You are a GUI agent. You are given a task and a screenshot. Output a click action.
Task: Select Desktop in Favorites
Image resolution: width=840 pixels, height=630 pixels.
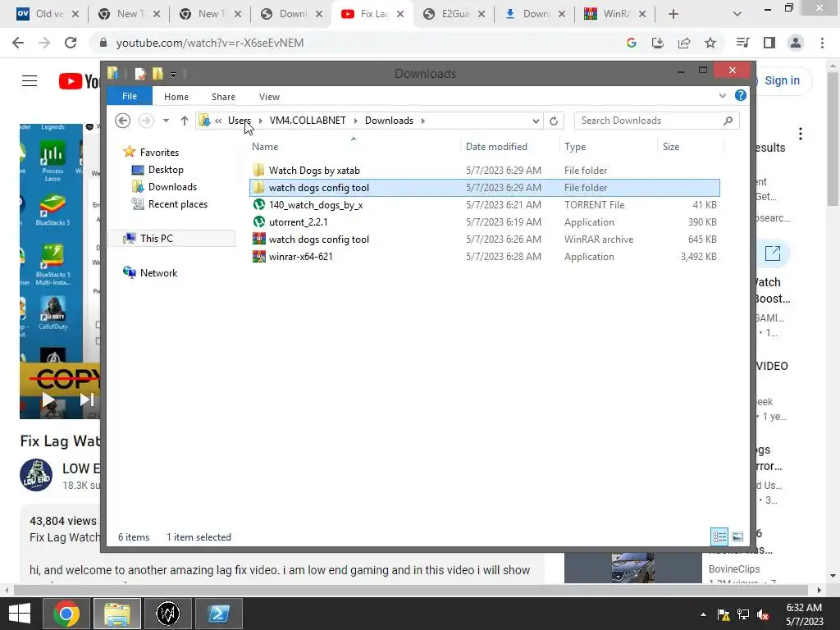pyautogui.click(x=166, y=169)
